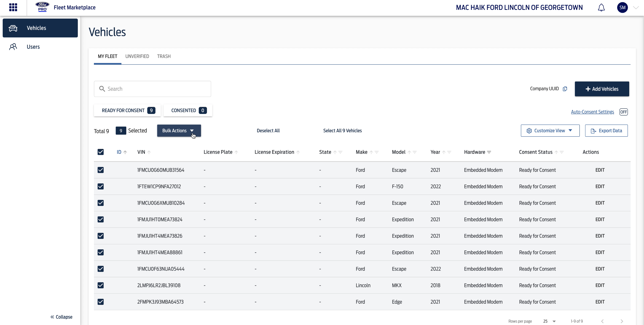The width and height of the screenshot is (644, 325).
Task: Sort by Year column arrow
Action: [x=444, y=152]
